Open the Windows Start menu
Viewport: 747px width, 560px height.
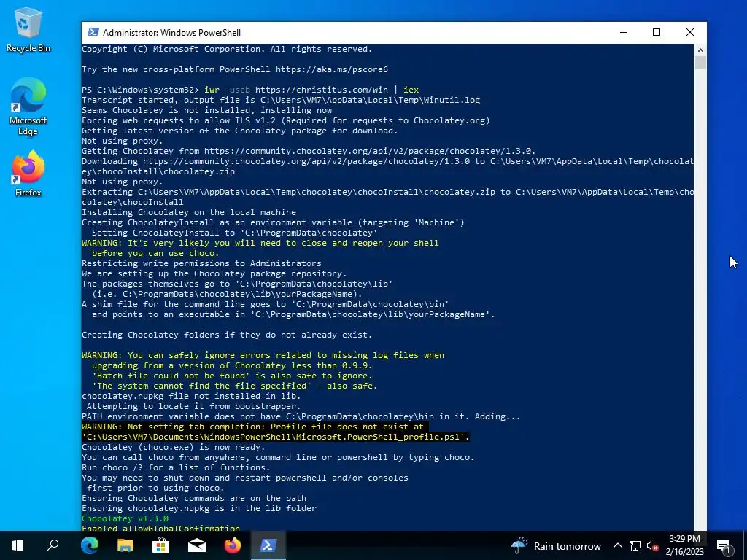click(x=18, y=545)
